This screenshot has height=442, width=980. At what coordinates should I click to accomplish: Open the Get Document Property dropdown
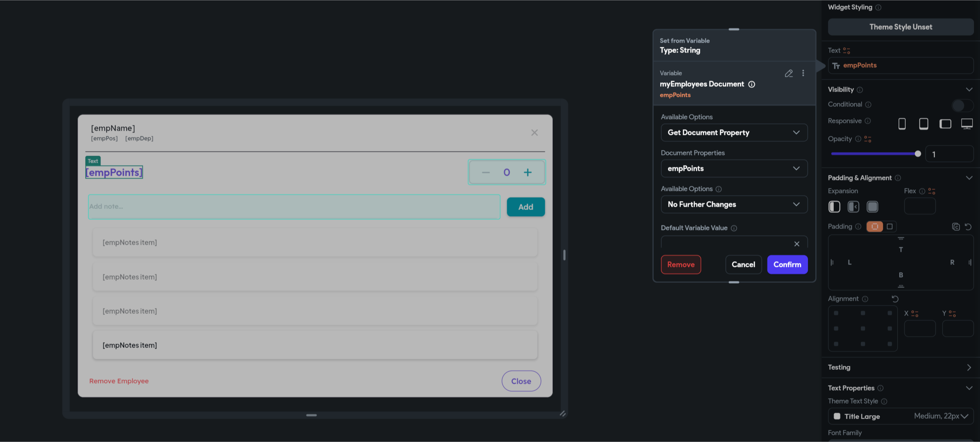(x=734, y=132)
